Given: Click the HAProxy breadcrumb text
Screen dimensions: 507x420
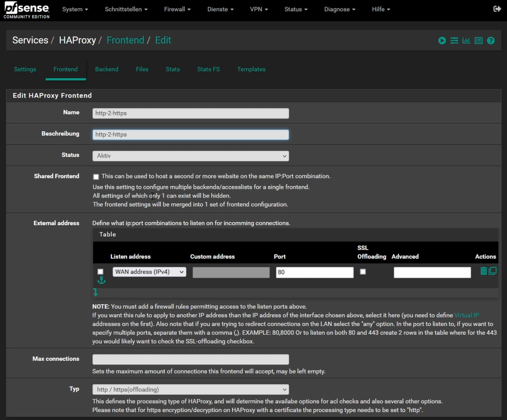Looking at the screenshot, I should [77, 40].
